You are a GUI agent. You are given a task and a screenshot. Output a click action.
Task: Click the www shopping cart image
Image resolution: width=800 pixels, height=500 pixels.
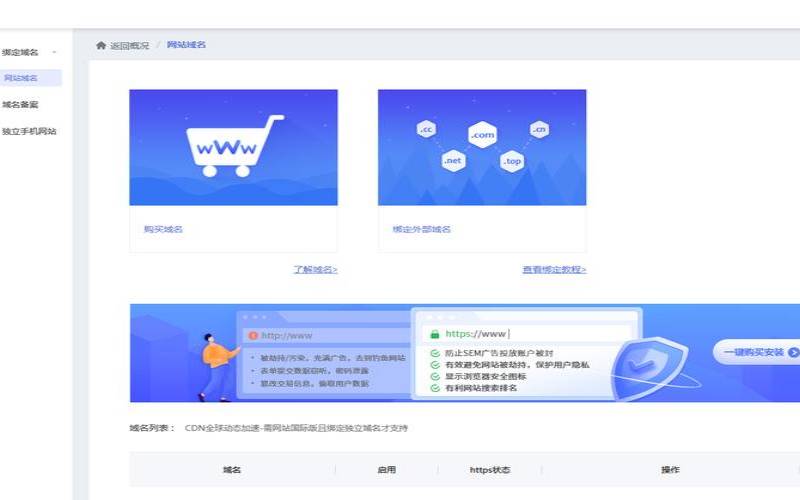pos(234,147)
